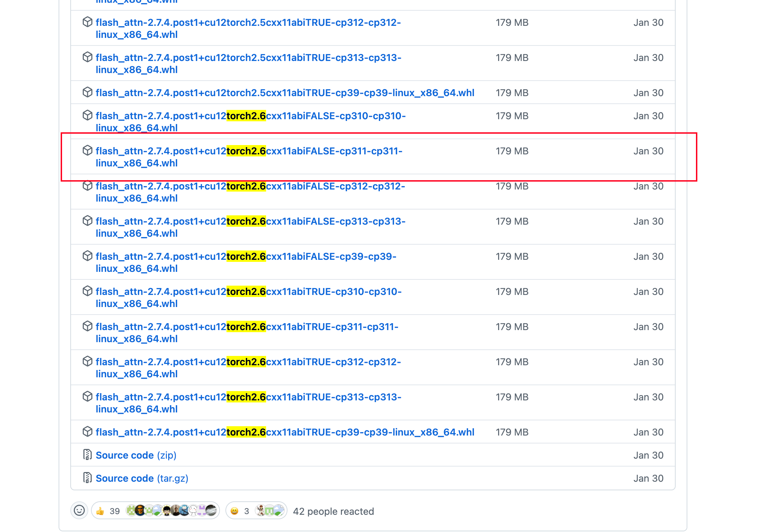Click the package icon for the cp39 torch2.6 TRUE wheel
The image size is (768, 532).
tap(88, 432)
